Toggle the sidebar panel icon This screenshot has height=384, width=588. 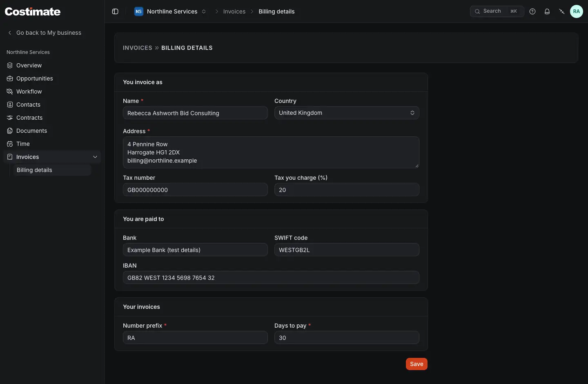115,11
